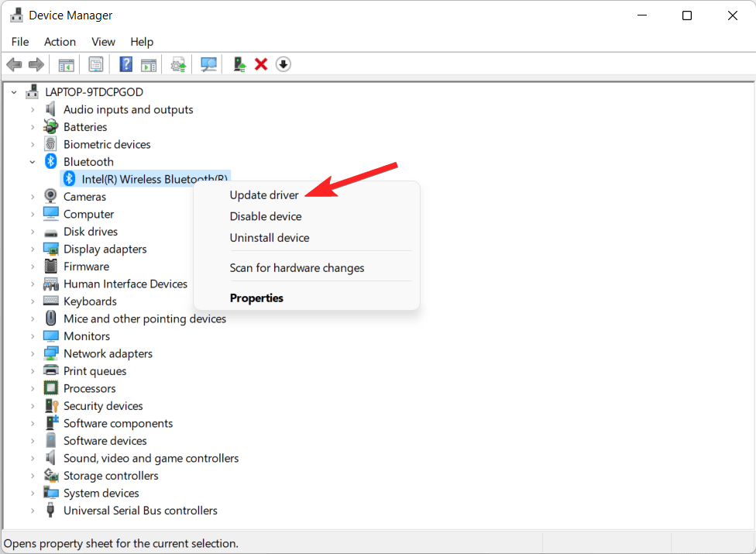Open Properties from the context menu
The height and width of the screenshot is (554, 756).
click(256, 298)
